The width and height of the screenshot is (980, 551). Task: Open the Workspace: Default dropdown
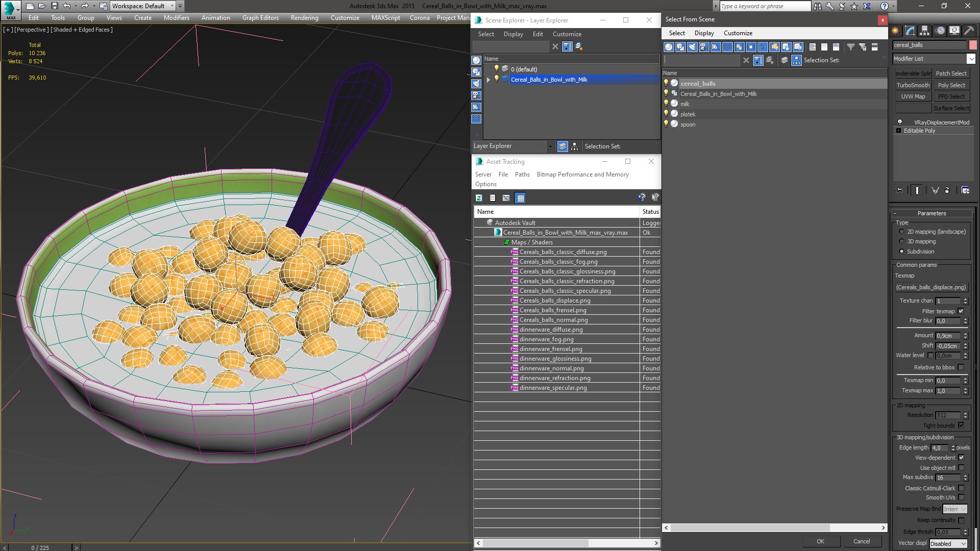[x=142, y=6]
